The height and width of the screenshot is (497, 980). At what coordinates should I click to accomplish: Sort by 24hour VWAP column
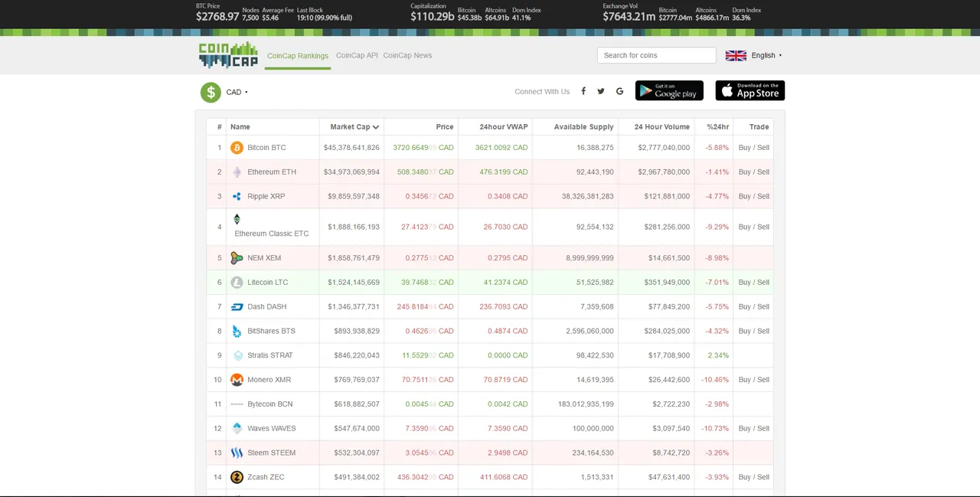[x=504, y=127]
